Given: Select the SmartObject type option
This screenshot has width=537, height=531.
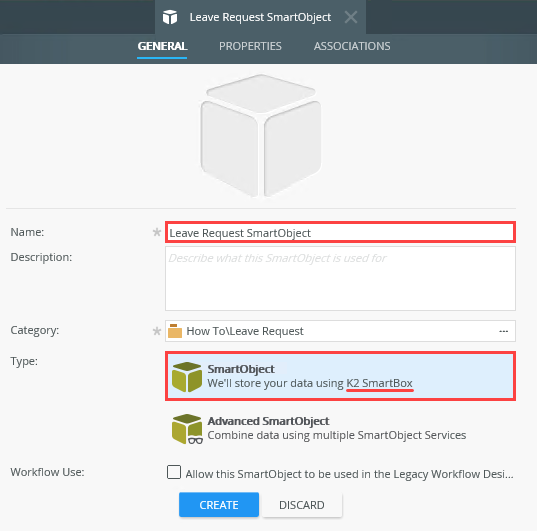Looking at the screenshot, I should 340,376.
